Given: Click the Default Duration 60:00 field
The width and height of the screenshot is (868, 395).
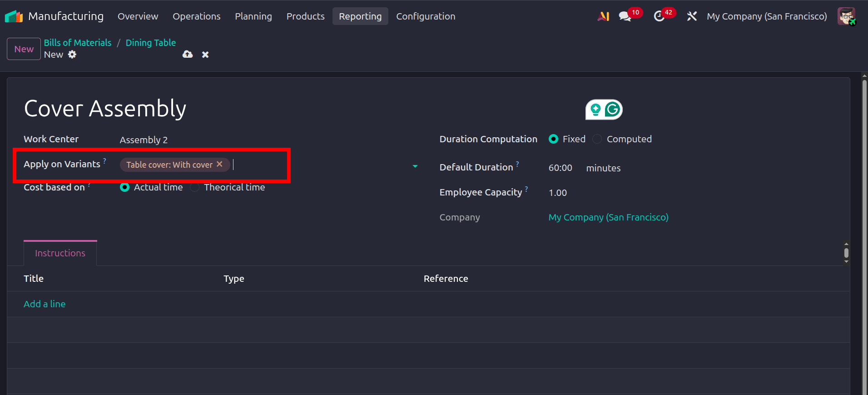Looking at the screenshot, I should click(x=560, y=168).
